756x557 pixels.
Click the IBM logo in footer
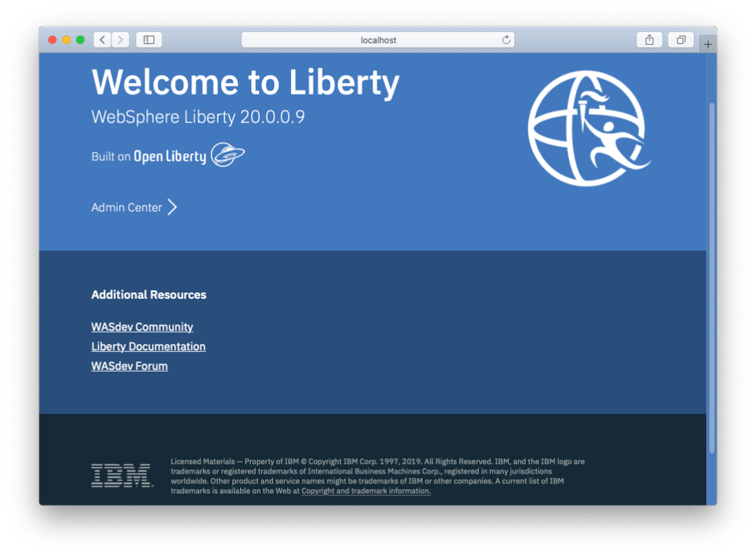(x=122, y=476)
